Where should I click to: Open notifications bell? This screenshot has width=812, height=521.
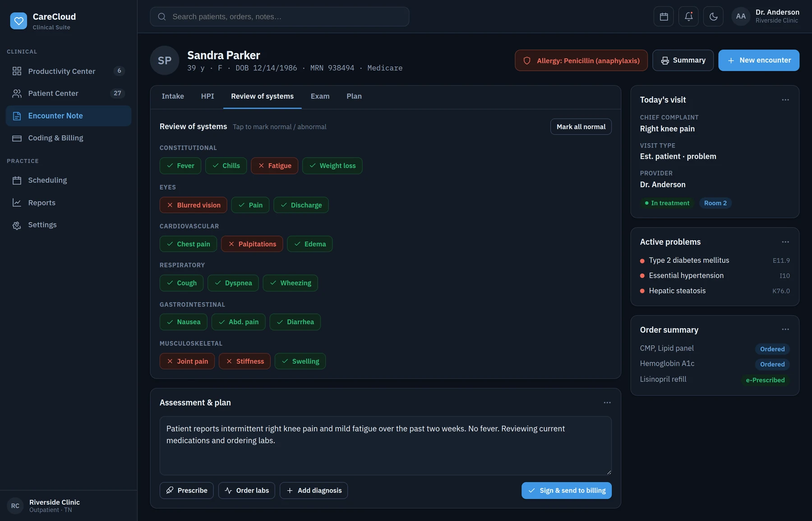point(688,17)
